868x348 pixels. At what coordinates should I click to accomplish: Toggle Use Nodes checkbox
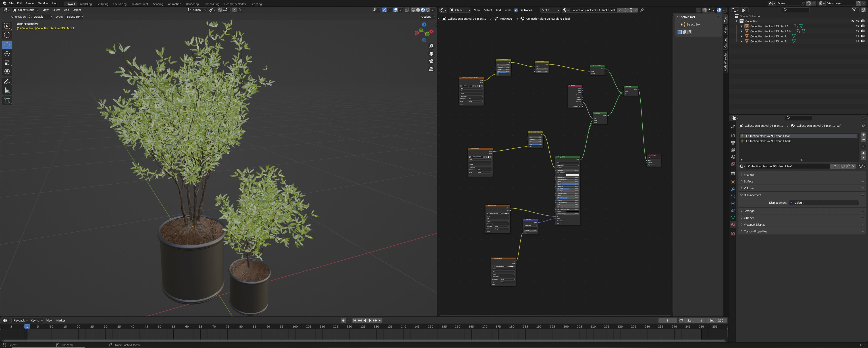point(516,10)
